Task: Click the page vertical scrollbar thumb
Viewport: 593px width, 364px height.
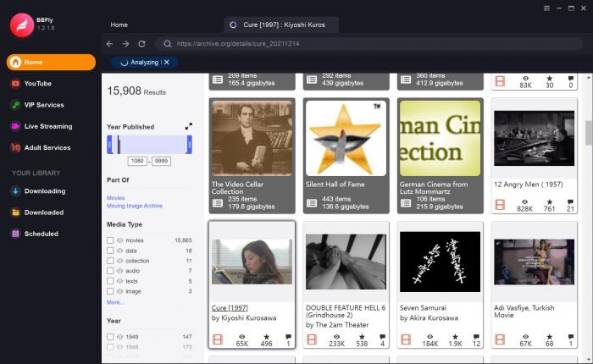Action: [589, 133]
